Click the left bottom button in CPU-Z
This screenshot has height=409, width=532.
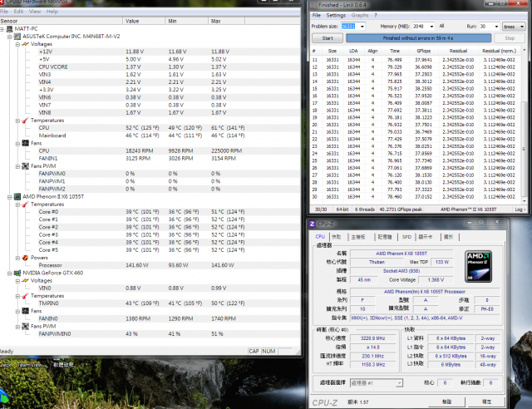(446, 402)
